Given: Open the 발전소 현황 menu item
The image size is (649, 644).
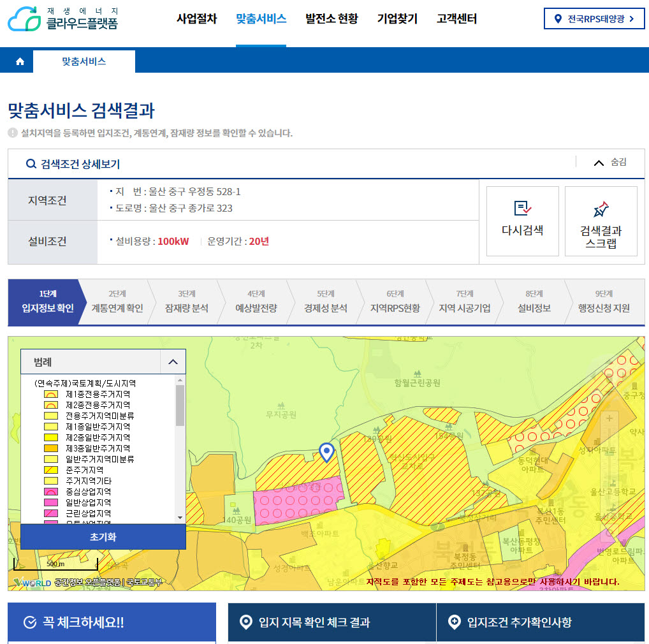Looking at the screenshot, I should coord(331,19).
